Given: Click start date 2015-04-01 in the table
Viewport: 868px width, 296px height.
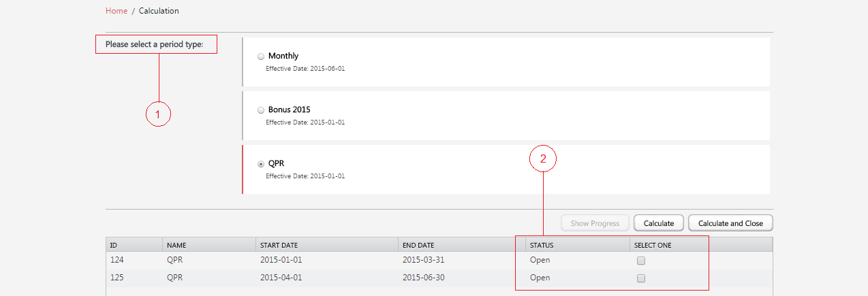Looking at the screenshot, I should click(x=281, y=278).
